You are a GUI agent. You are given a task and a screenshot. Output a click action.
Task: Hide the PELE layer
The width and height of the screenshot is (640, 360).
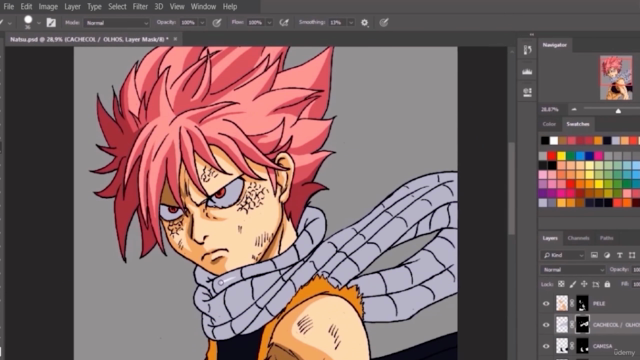(x=546, y=304)
